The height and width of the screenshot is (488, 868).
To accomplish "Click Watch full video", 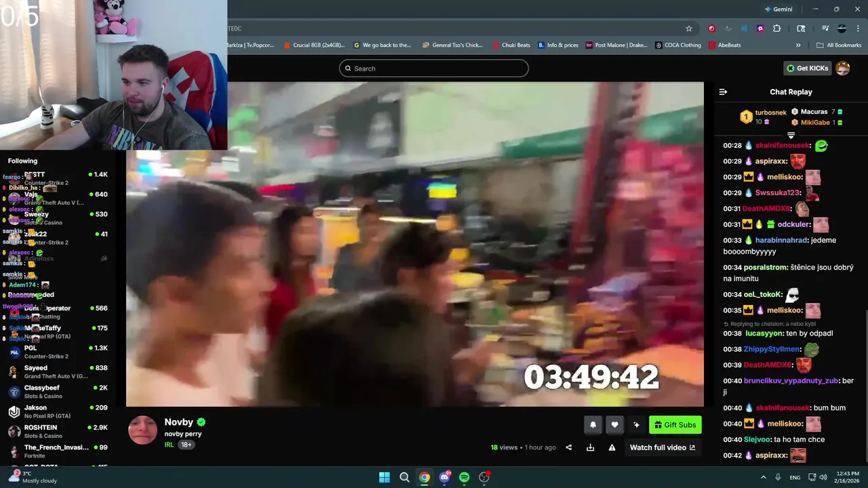I will tap(663, 447).
